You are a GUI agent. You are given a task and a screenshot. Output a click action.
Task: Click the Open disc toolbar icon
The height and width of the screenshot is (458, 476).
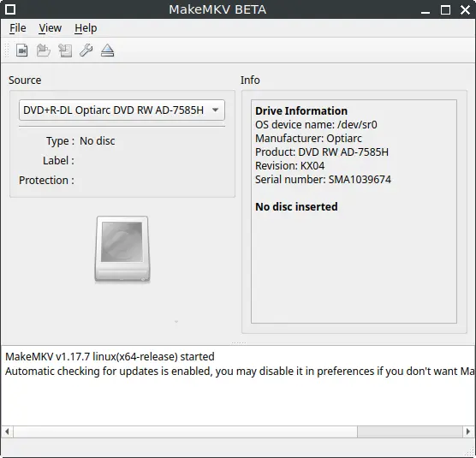tap(43, 51)
